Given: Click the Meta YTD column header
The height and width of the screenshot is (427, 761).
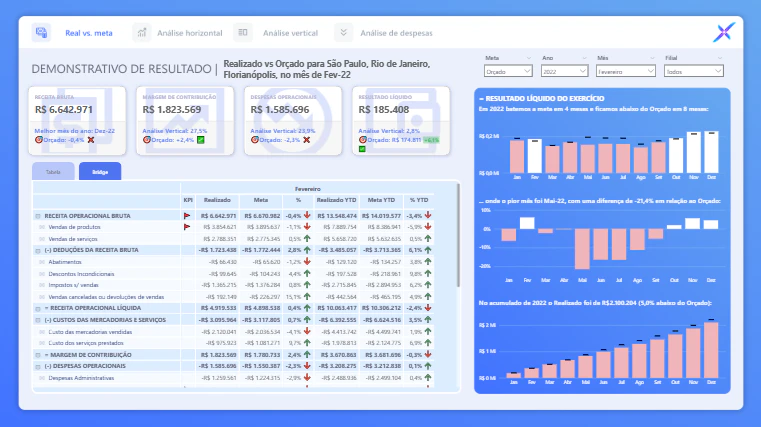Looking at the screenshot, I should (381, 200).
